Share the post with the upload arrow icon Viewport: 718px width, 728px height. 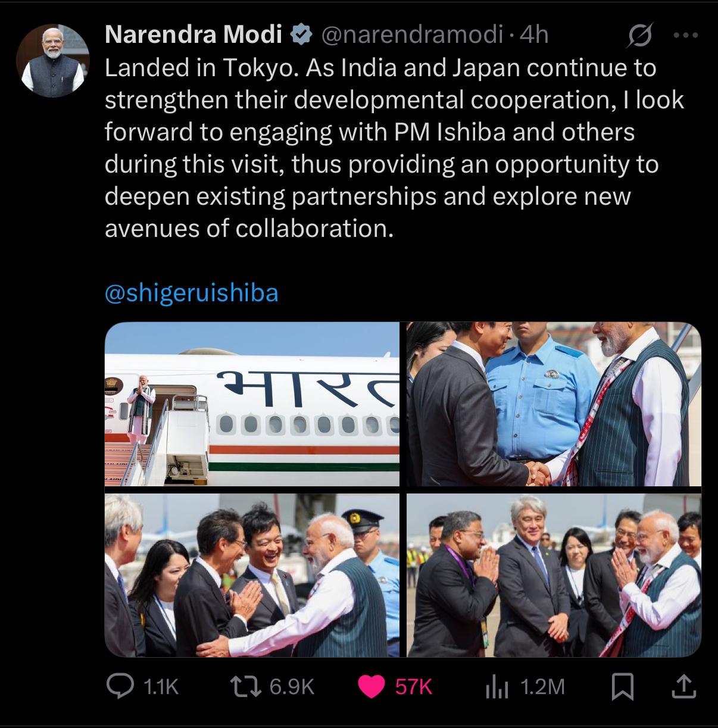(x=684, y=686)
